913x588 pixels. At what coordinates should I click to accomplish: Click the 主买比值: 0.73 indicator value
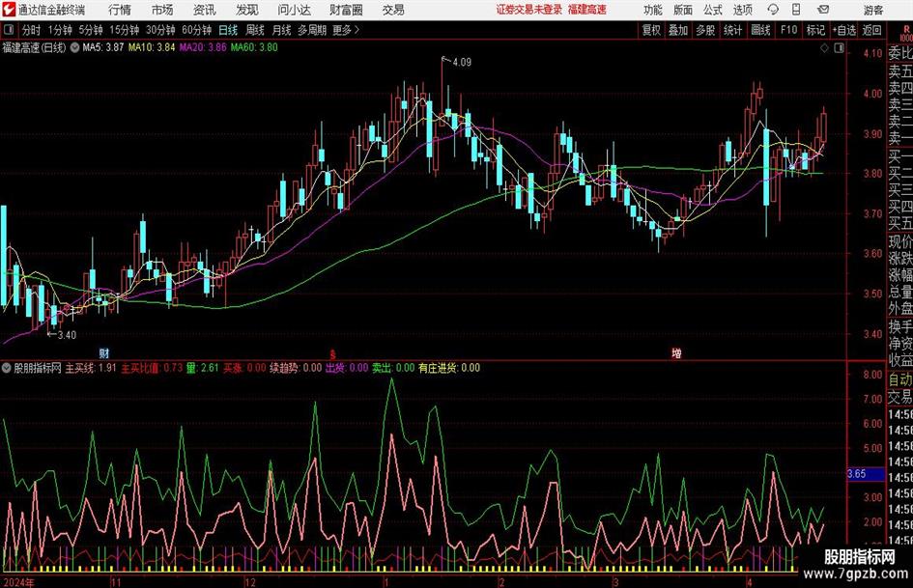point(152,368)
